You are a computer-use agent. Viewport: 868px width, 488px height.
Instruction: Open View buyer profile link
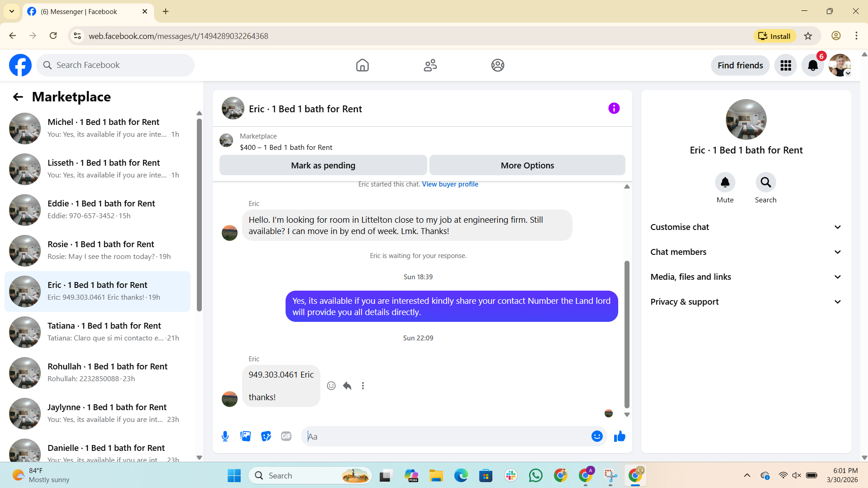point(450,184)
